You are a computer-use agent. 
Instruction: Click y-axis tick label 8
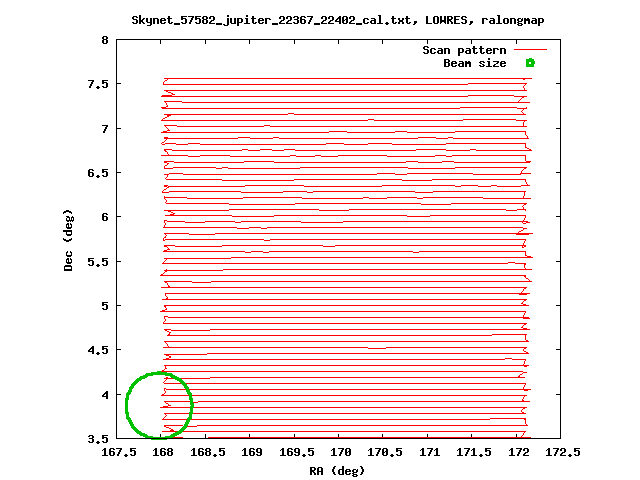[x=105, y=40]
